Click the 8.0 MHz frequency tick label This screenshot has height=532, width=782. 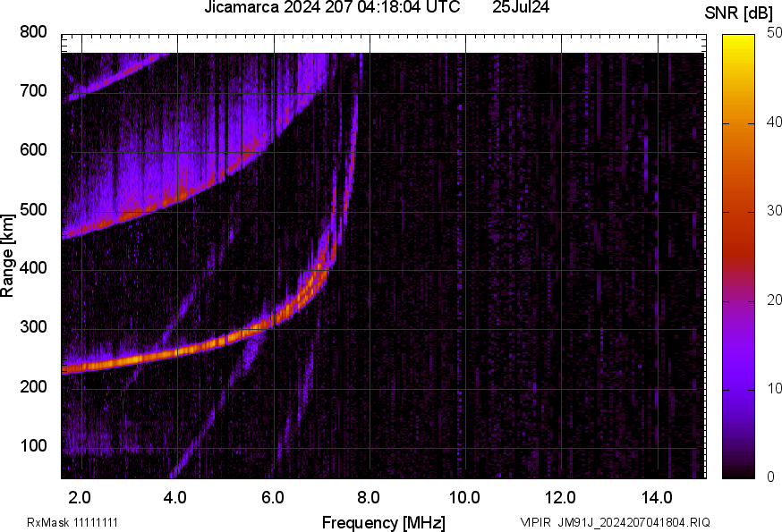(x=369, y=498)
